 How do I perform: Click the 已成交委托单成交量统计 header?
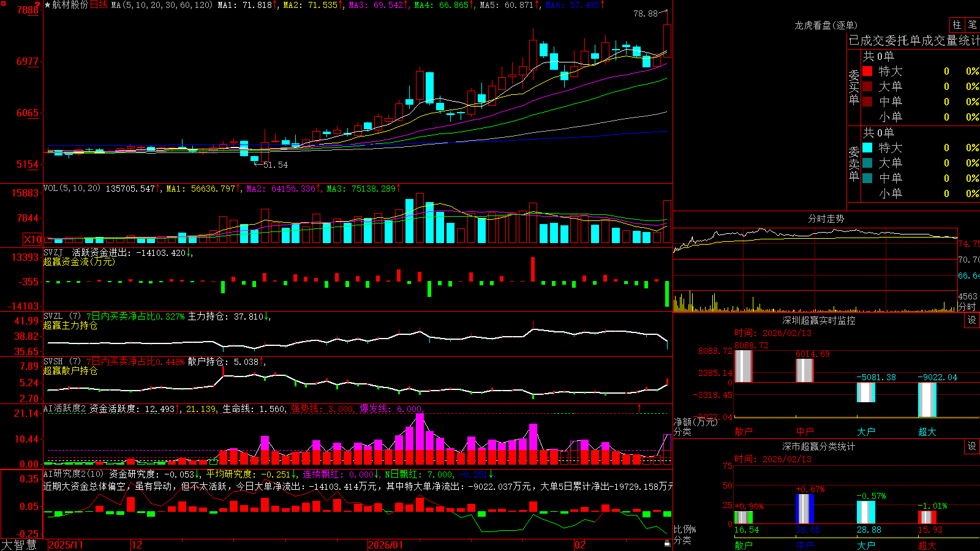click(914, 40)
